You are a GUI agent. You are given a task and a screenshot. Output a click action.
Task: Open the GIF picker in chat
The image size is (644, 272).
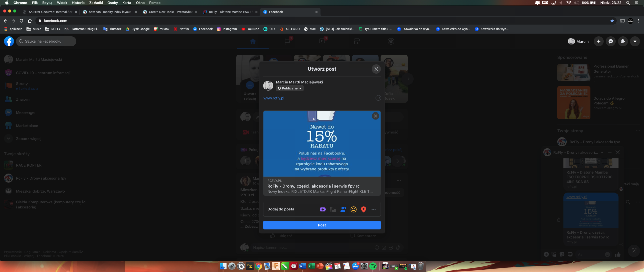(x=570, y=254)
